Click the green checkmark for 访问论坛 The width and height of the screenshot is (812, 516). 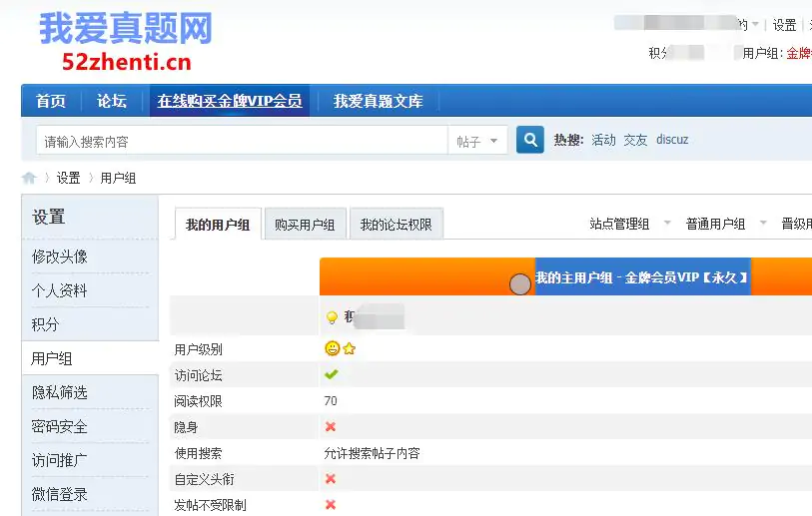pos(332,374)
